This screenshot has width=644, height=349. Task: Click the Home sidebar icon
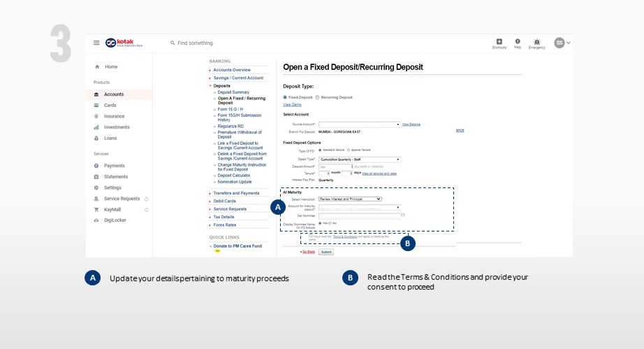[x=97, y=66]
